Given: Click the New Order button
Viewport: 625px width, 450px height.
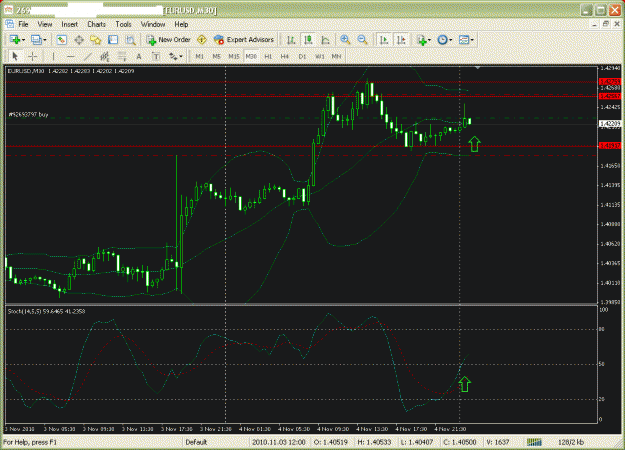Looking at the screenshot, I should coord(169,40).
